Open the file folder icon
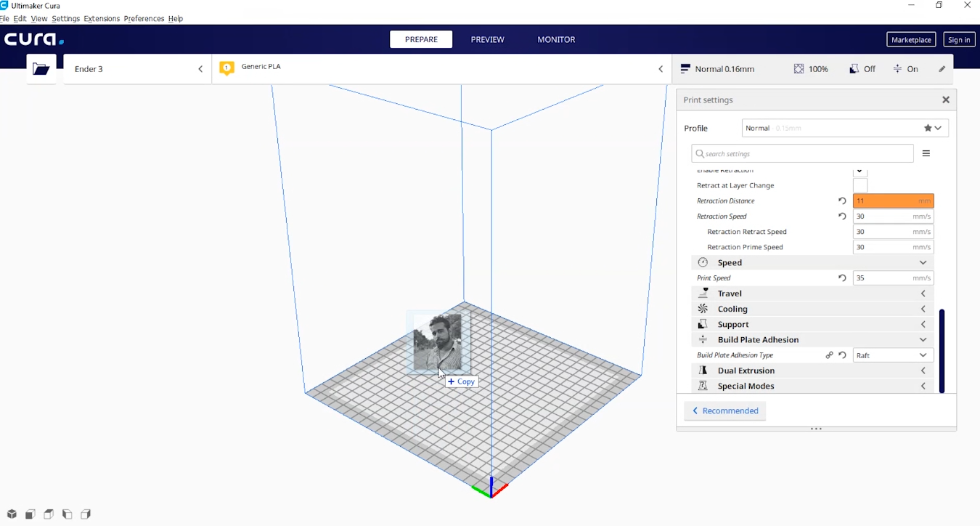The image size is (980, 526). pyautogui.click(x=41, y=69)
